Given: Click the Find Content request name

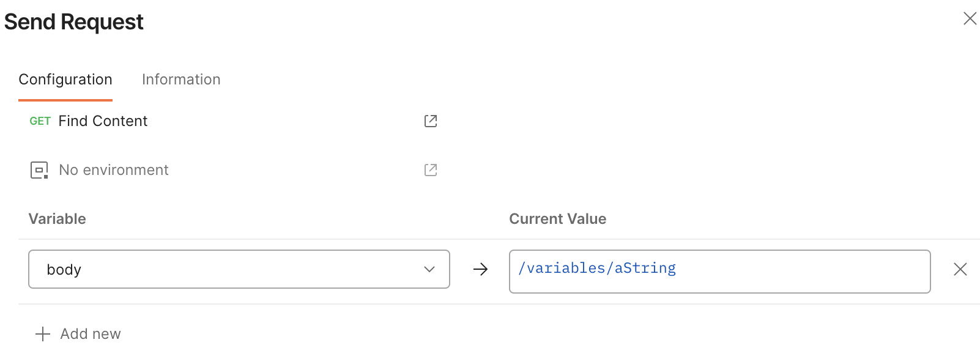Looking at the screenshot, I should click(103, 121).
